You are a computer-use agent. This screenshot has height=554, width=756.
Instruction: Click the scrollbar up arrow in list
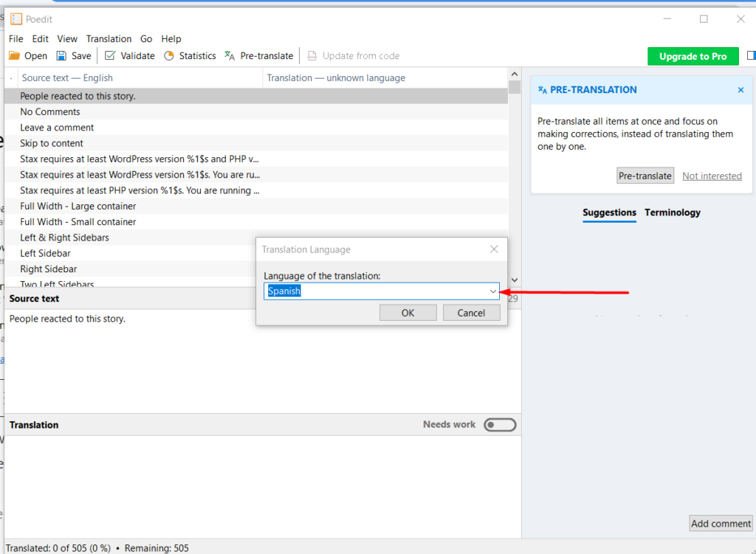(x=515, y=75)
